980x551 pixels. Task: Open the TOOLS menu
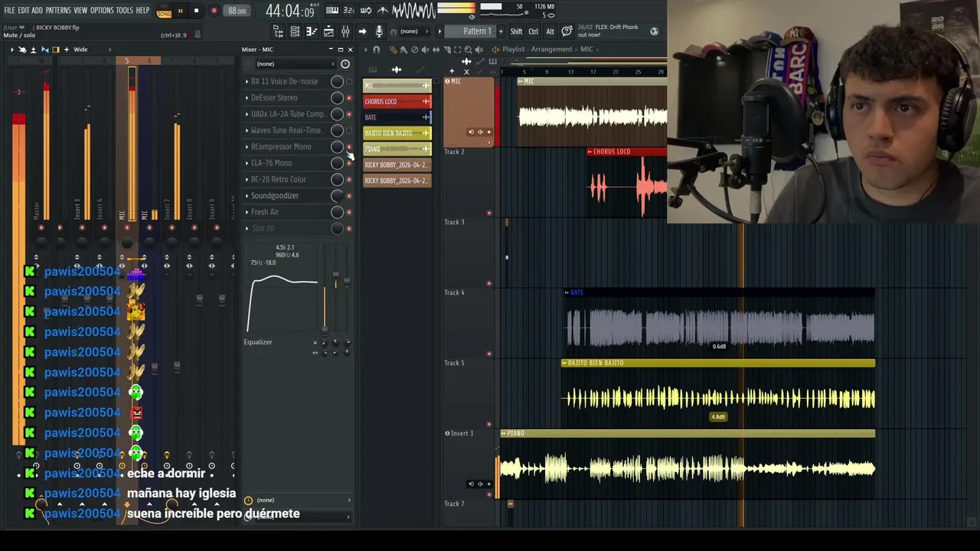pyautogui.click(x=125, y=10)
